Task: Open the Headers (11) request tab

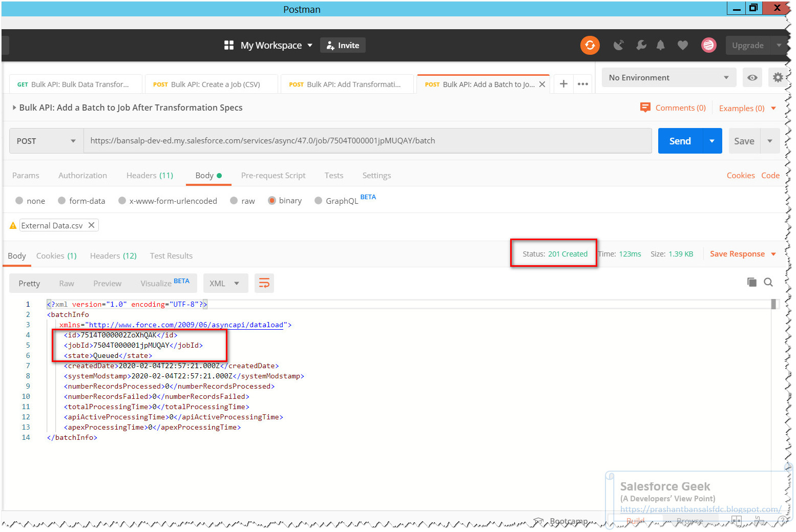Action: click(150, 175)
